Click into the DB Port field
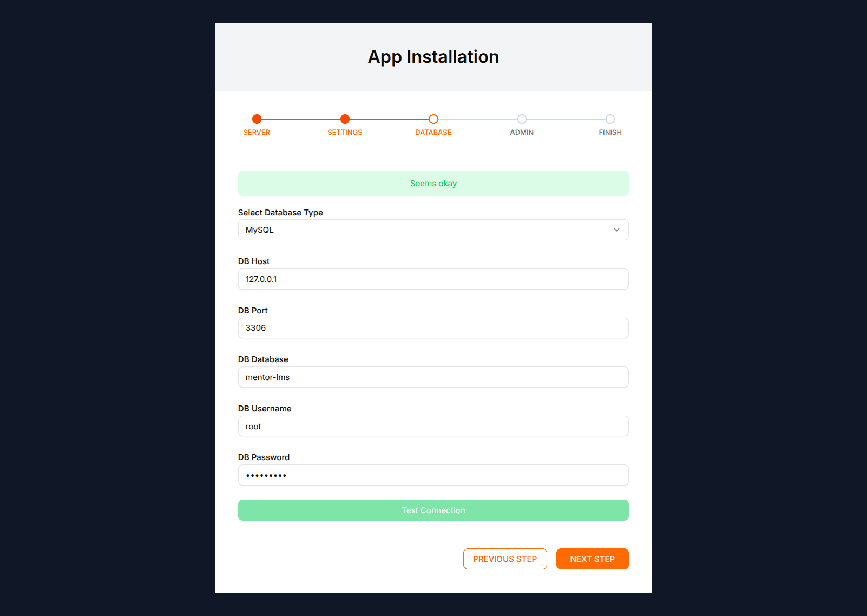 point(433,328)
